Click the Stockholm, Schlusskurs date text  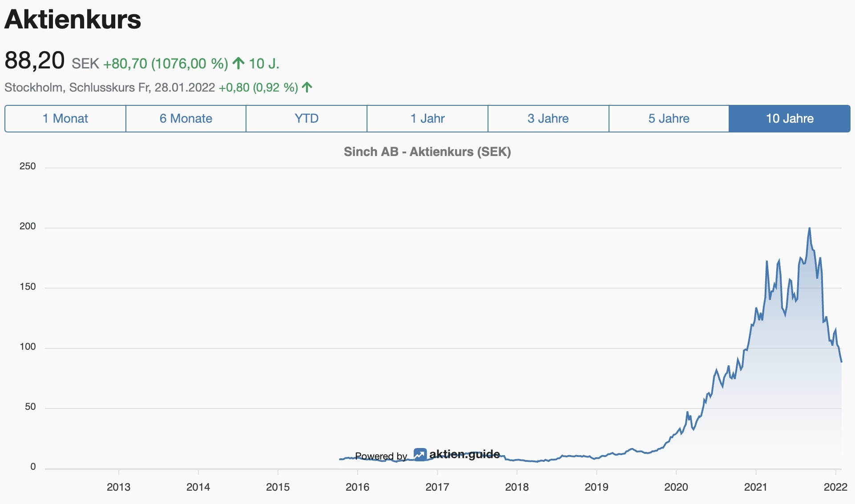pyautogui.click(x=110, y=87)
